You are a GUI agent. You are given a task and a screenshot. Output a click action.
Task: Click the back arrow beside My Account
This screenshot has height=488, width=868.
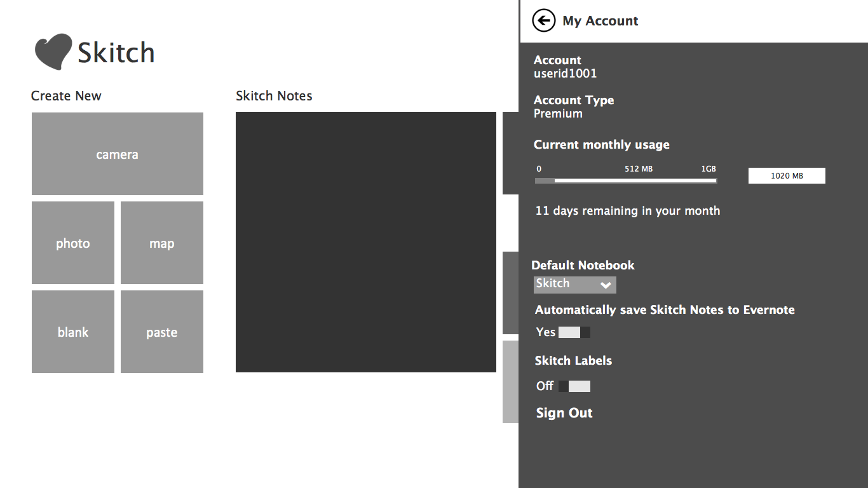(x=544, y=21)
